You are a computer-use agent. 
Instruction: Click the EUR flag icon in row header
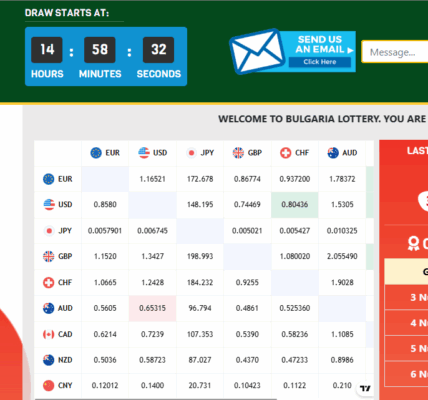pyautogui.click(x=49, y=179)
